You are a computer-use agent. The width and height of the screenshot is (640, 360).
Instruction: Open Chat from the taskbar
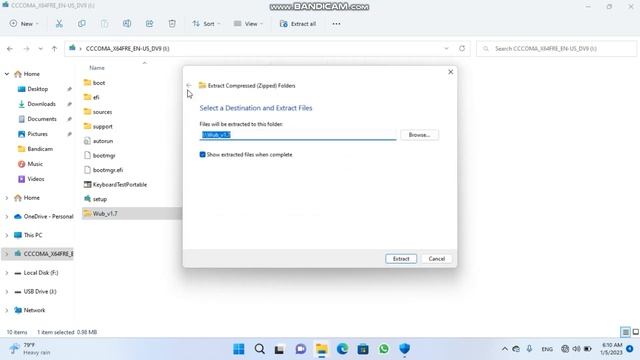[301, 349]
